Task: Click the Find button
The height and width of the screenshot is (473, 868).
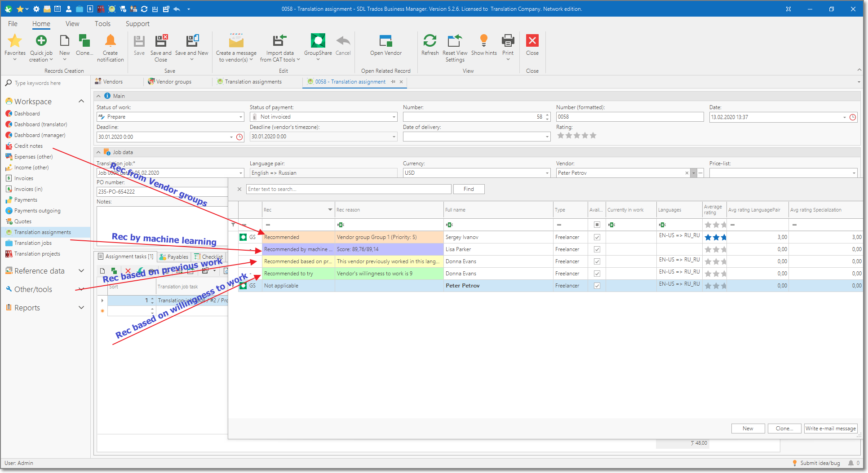Action: tap(469, 189)
